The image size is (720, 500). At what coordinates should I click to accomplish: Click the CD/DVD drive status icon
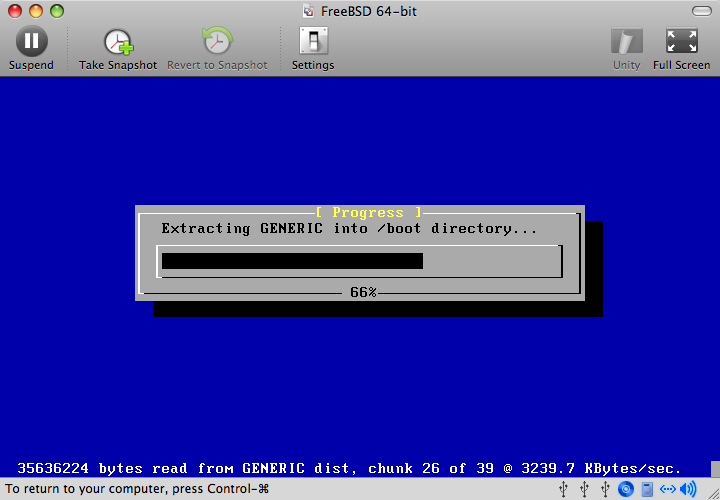tap(626, 489)
